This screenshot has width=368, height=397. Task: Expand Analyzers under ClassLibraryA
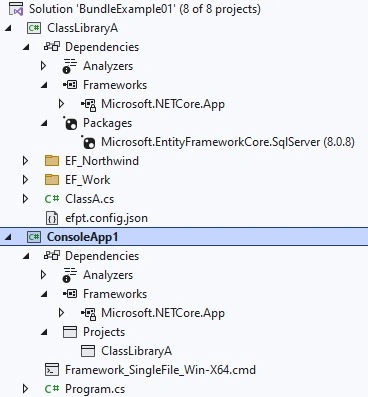43,66
